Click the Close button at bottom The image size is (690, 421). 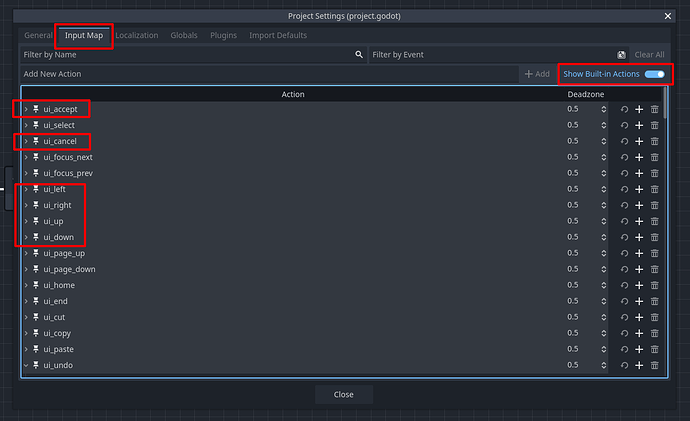tap(344, 395)
